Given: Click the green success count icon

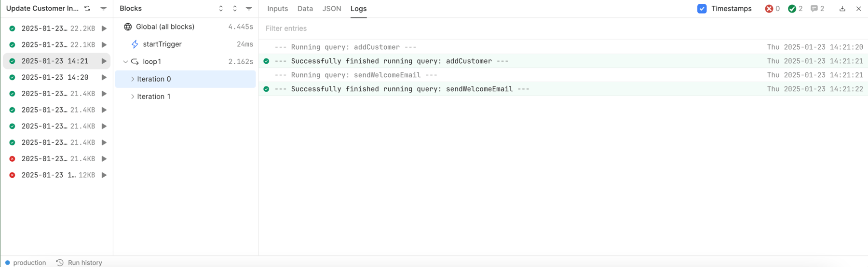Looking at the screenshot, I should point(792,9).
